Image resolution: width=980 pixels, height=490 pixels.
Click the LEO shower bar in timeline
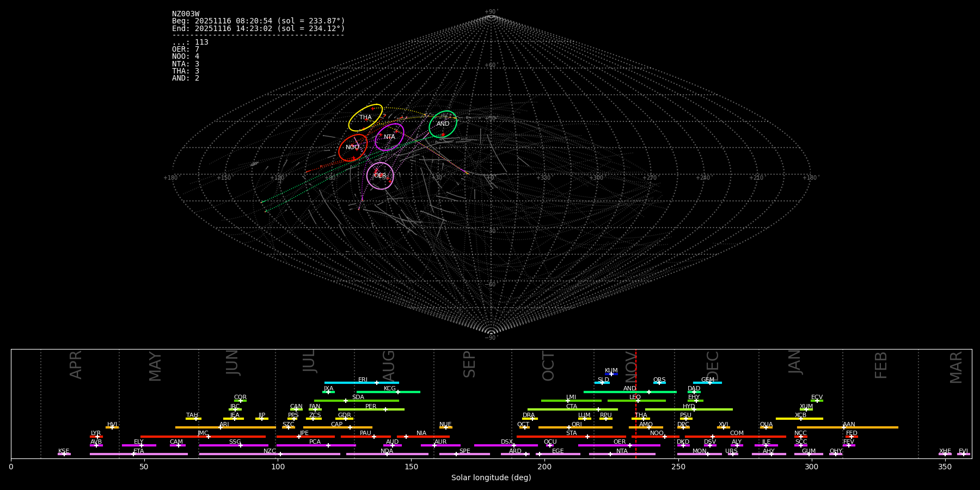click(x=636, y=401)
